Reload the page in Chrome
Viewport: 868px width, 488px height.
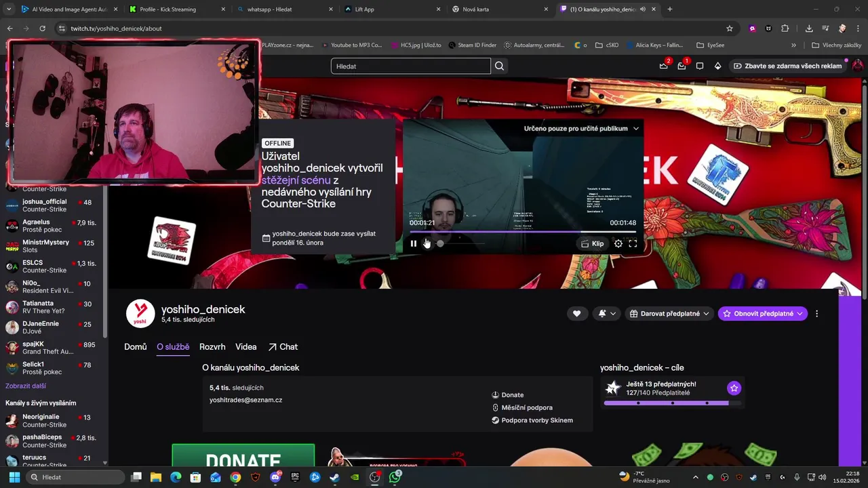point(42,28)
